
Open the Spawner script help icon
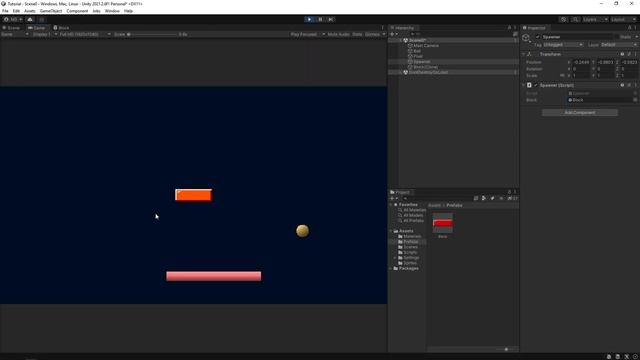622,85
